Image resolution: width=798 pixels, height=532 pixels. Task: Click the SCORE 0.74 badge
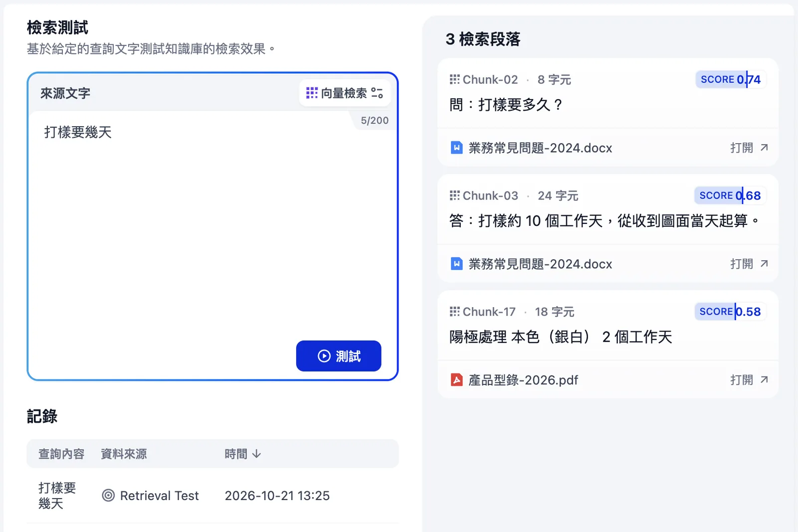pyautogui.click(x=731, y=79)
